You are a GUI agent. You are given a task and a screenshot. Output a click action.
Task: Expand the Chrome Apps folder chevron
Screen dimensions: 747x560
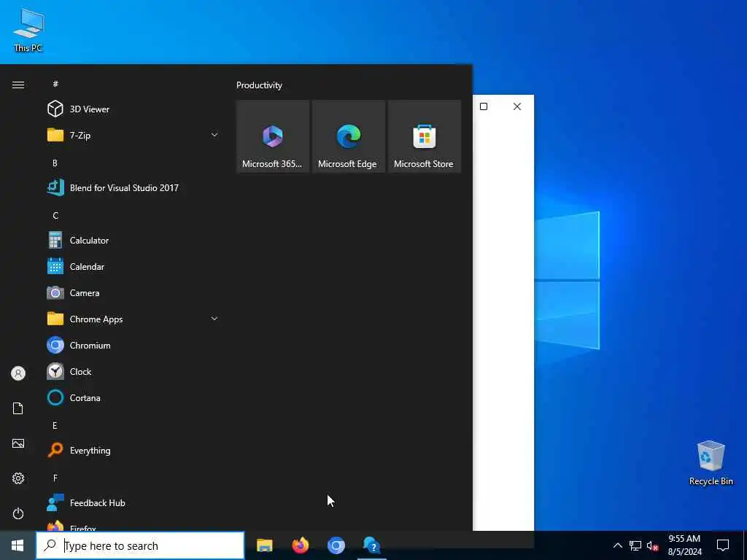coord(214,319)
